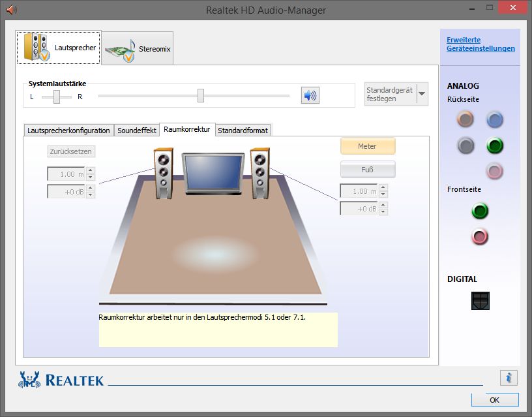
Task: Click the right speaker gain field +0 dB
Action: pyautogui.click(x=359, y=208)
